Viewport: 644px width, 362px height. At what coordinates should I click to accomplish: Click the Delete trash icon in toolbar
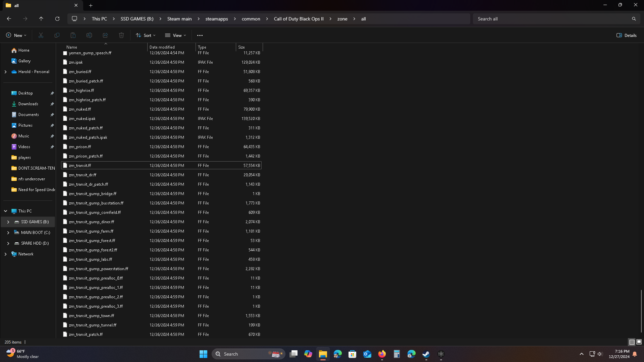(121, 35)
